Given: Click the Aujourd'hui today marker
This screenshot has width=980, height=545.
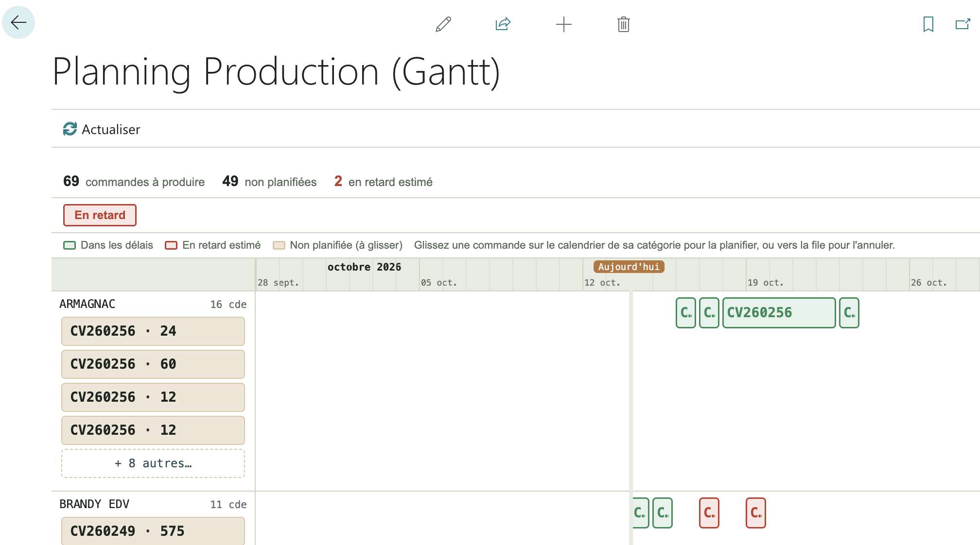Looking at the screenshot, I should [629, 267].
